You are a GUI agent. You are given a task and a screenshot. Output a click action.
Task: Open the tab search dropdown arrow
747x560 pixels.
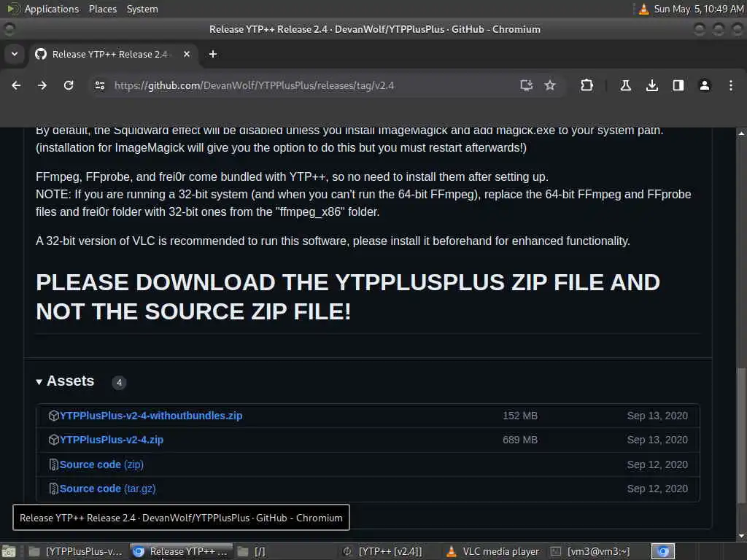15,54
